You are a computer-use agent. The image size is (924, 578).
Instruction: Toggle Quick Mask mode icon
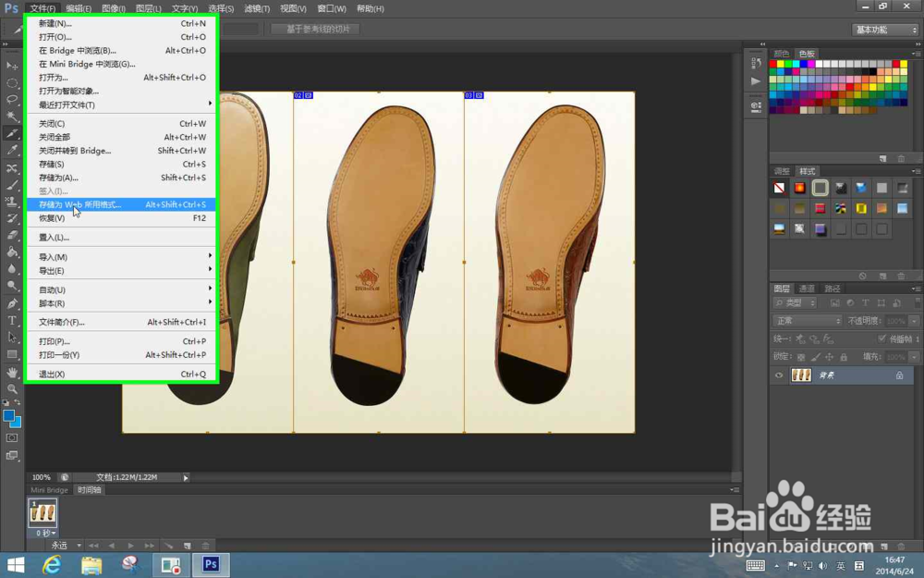(12, 437)
